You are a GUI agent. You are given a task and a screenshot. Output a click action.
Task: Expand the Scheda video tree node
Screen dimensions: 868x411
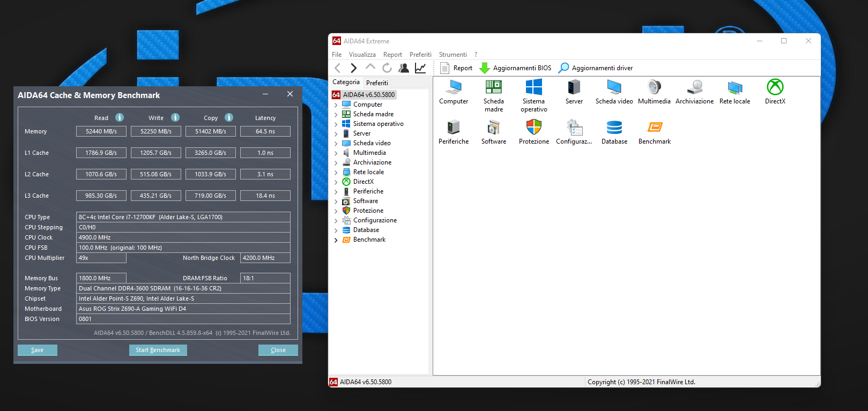coord(336,144)
